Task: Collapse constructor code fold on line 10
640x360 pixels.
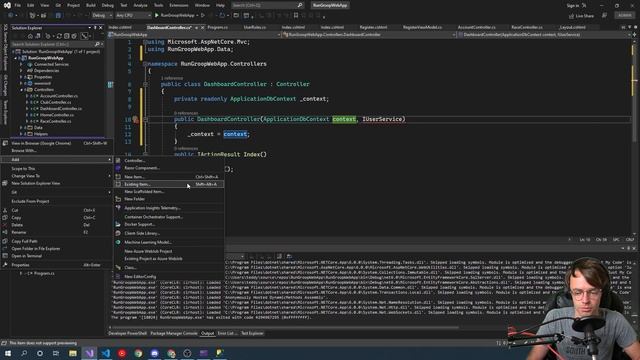Action: (145, 120)
